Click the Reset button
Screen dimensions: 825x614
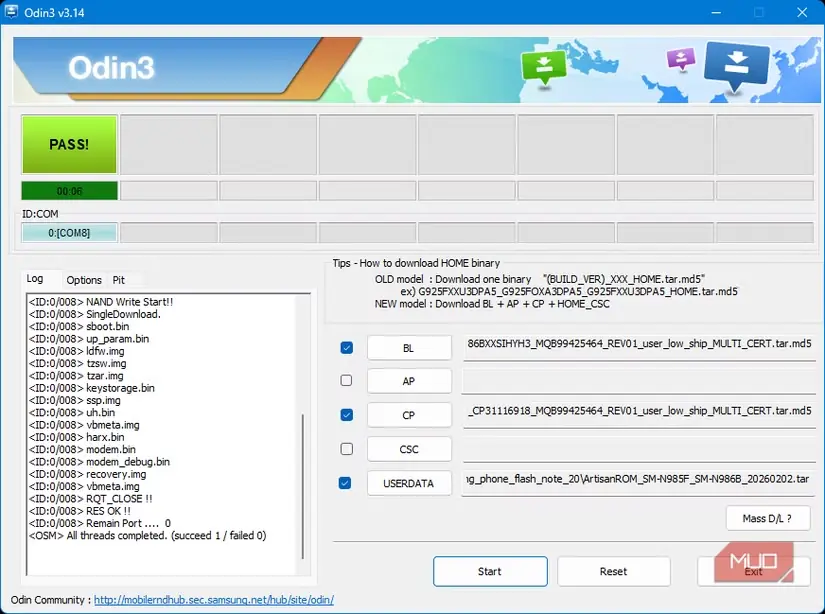point(613,571)
